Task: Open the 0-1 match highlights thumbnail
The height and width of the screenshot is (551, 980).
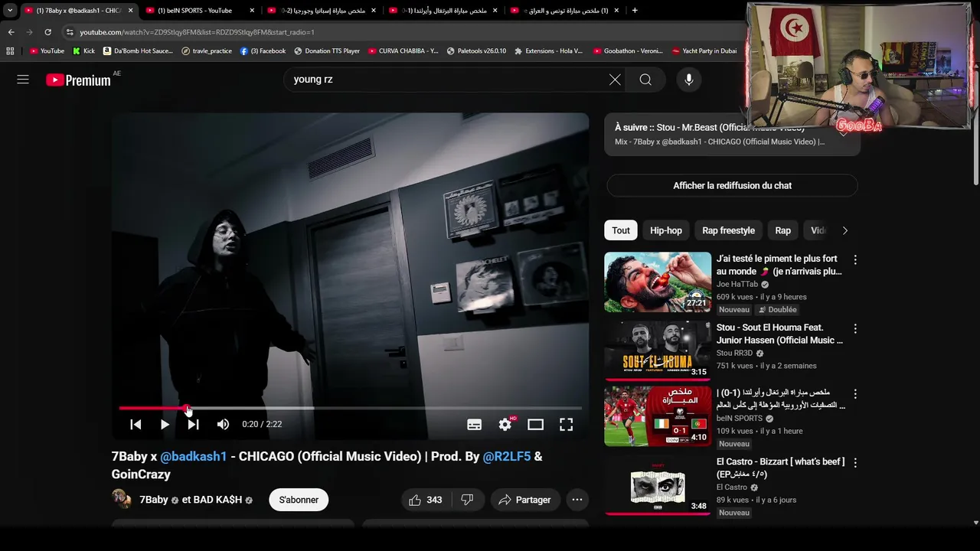Action: tap(658, 416)
